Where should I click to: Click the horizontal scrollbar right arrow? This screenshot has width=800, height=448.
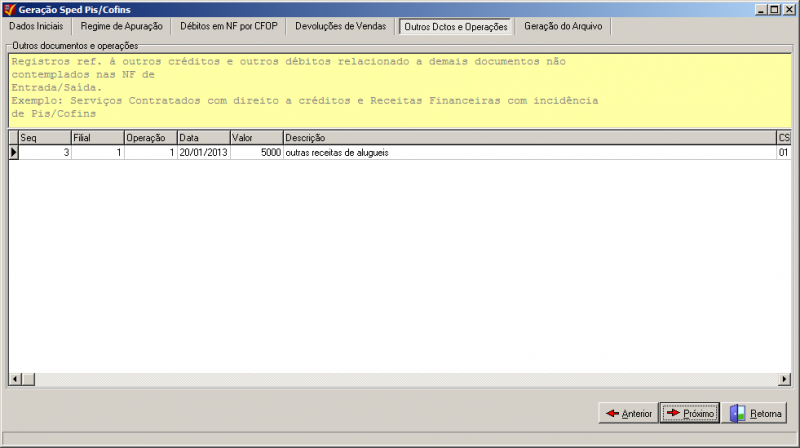click(x=785, y=379)
